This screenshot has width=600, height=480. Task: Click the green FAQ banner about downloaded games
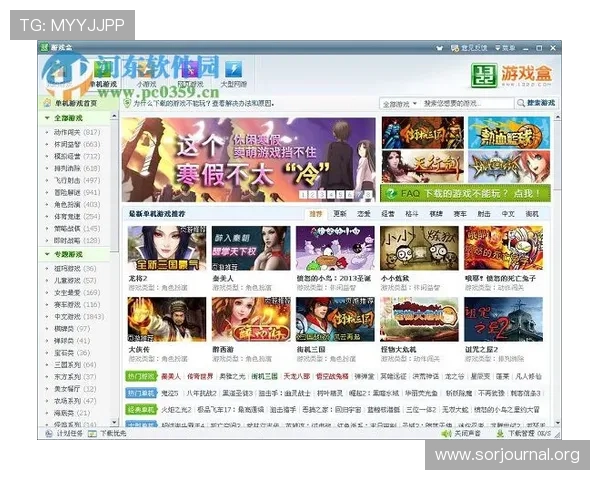pyautogui.click(x=466, y=193)
